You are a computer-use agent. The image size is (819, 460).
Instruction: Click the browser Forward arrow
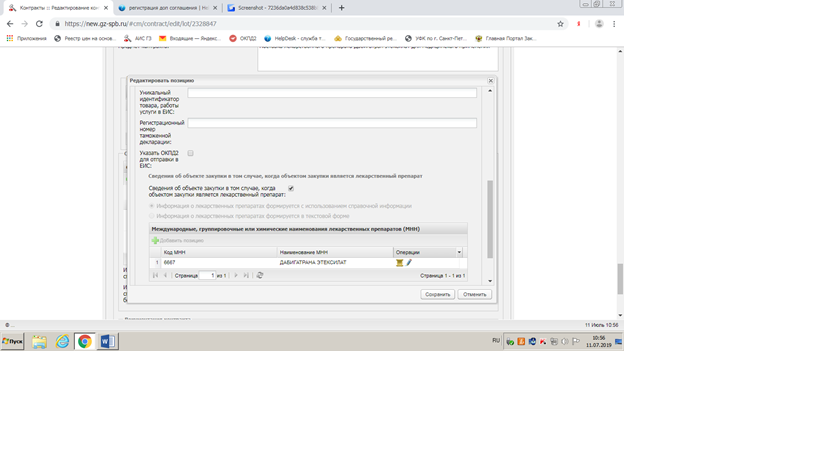(x=25, y=23)
